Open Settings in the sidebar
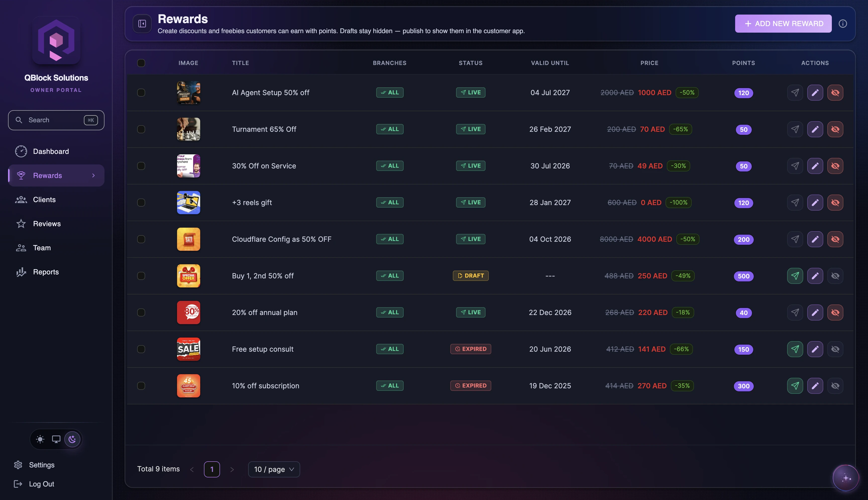This screenshot has height=500, width=868. [34, 465]
